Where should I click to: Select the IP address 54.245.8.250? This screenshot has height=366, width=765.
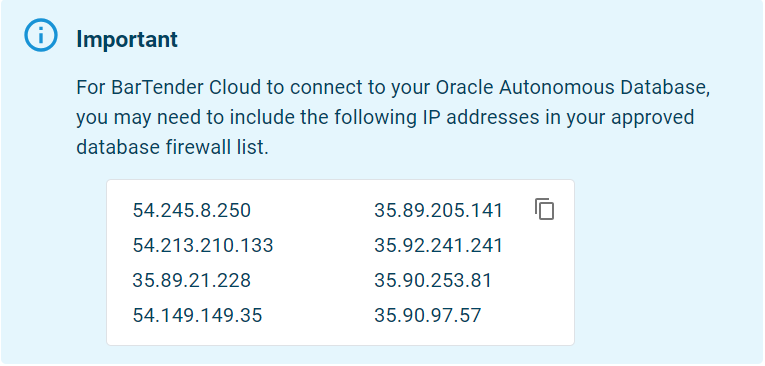[192, 210]
